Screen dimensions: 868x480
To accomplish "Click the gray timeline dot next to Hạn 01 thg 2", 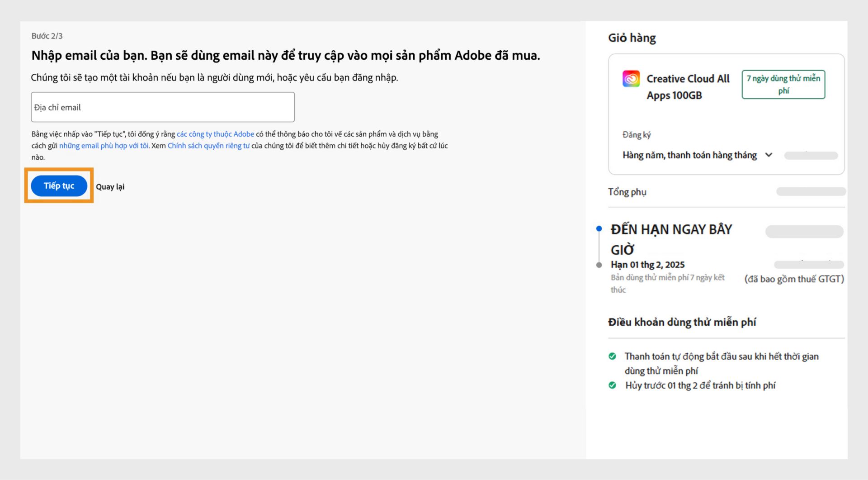I will 599,265.
